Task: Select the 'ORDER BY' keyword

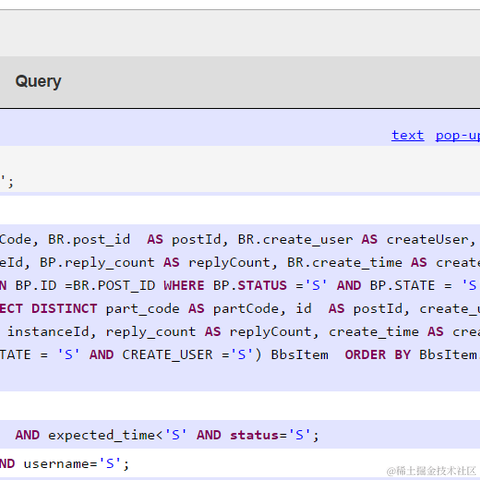Action: pyautogui.click(x=378, y=355)
